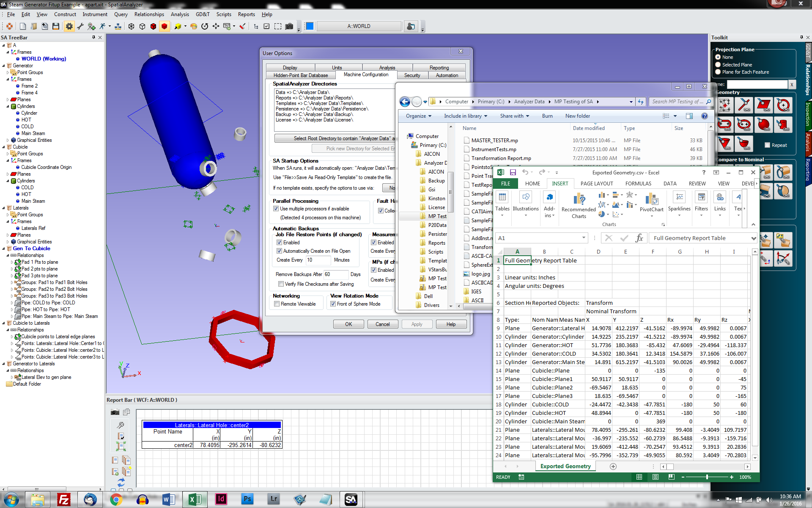Enable the Remote Viewable checkbox
The width and height of the screenshot is (812, 508).
click(277, 304)
